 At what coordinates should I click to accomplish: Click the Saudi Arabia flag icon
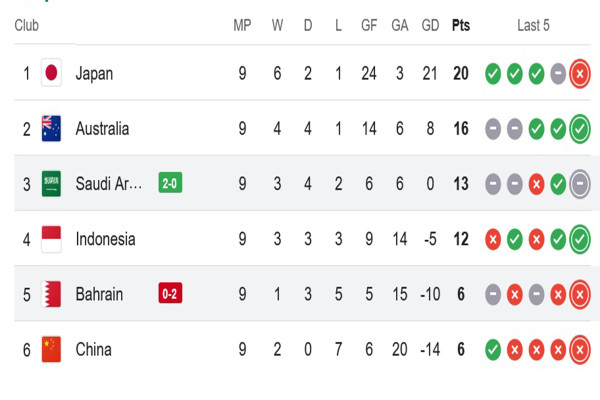51,184
